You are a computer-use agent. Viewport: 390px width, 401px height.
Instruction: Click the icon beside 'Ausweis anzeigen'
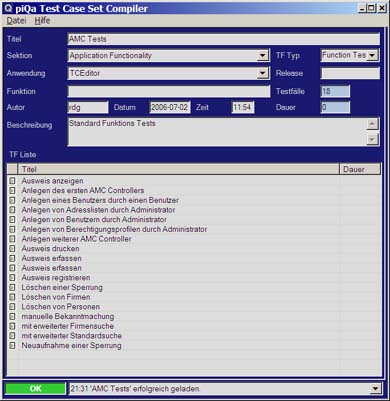tap(12, 181)
